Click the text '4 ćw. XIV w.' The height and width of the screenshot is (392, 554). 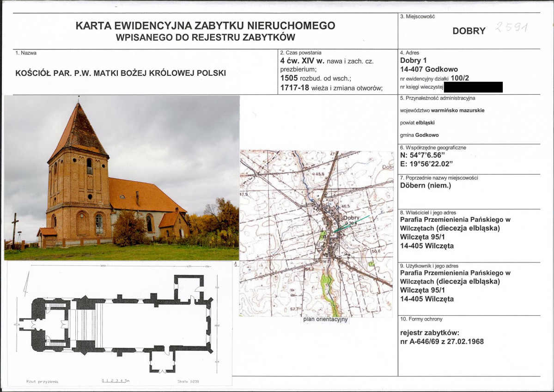point(302,61)
